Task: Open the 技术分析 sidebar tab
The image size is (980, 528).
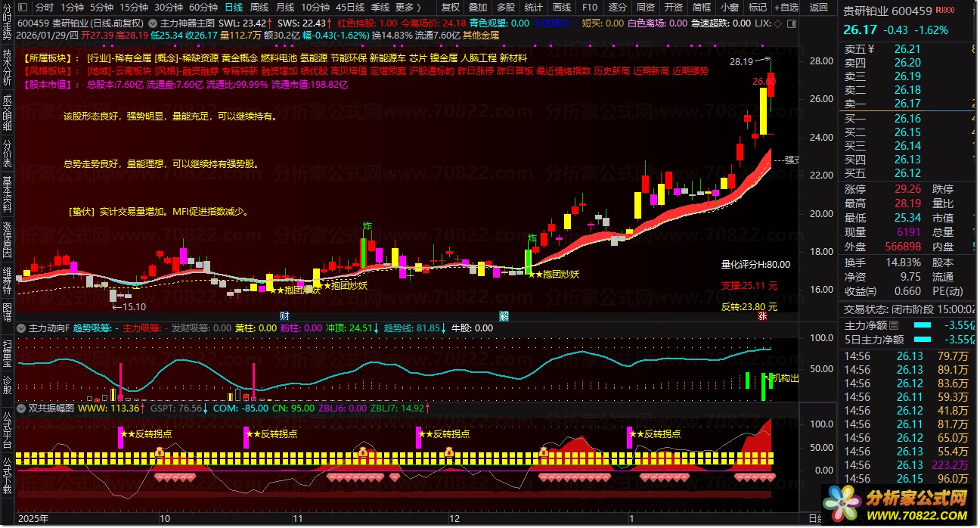Action: 8,69
